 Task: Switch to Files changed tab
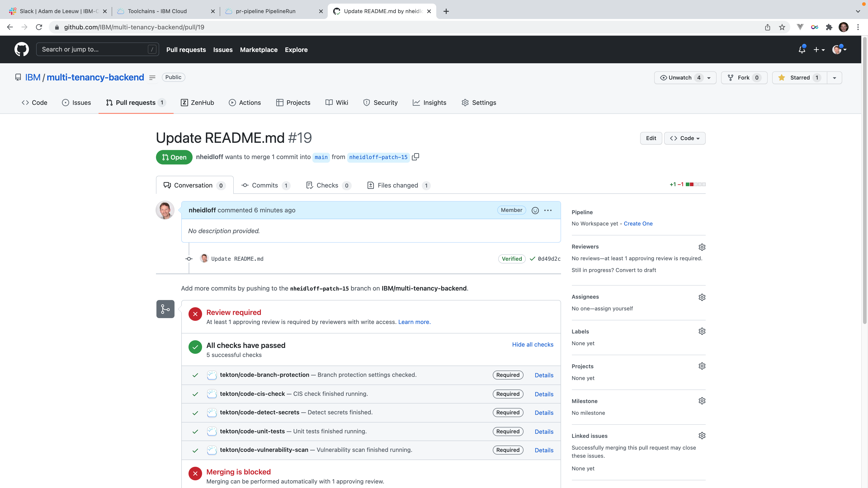point(398,185)
